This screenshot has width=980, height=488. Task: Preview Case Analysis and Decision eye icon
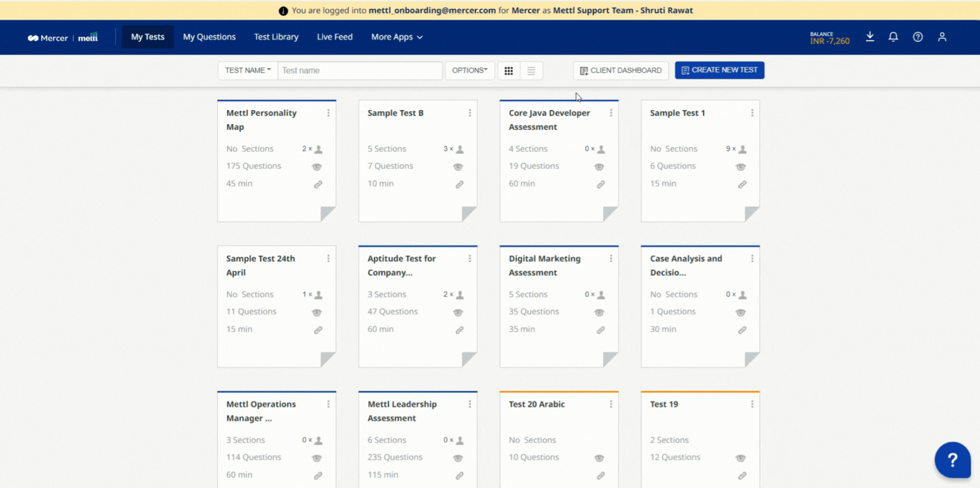[740, 312]
